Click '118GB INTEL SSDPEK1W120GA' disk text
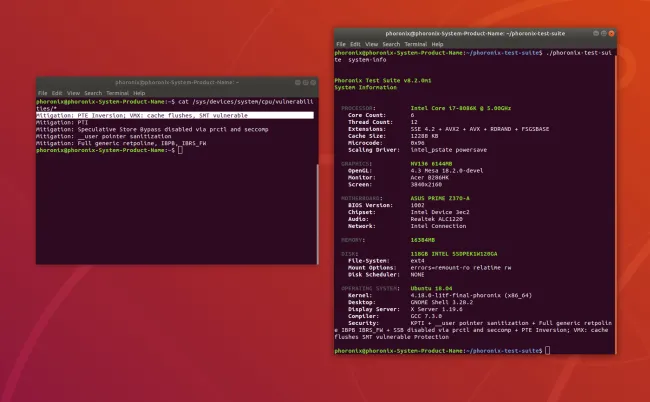 pos(454,254)
